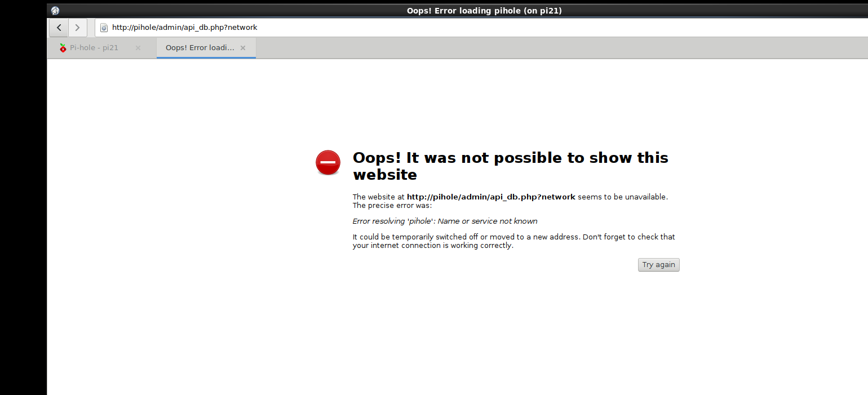Click the red error stop icon
Viewport: 868px width, 395px height.
pyautogui.click(x=328, y=162)
